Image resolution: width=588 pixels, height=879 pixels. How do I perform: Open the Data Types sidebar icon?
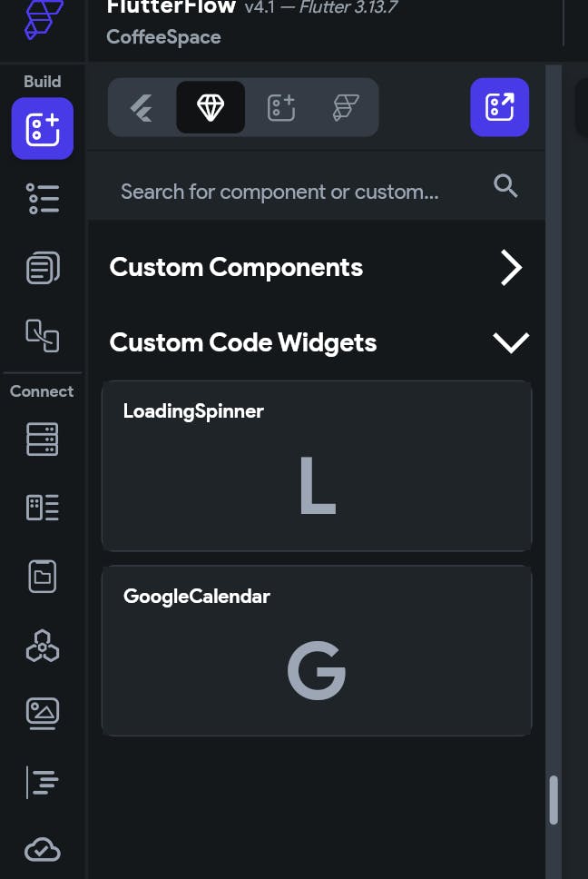click(x=43, y=508)
